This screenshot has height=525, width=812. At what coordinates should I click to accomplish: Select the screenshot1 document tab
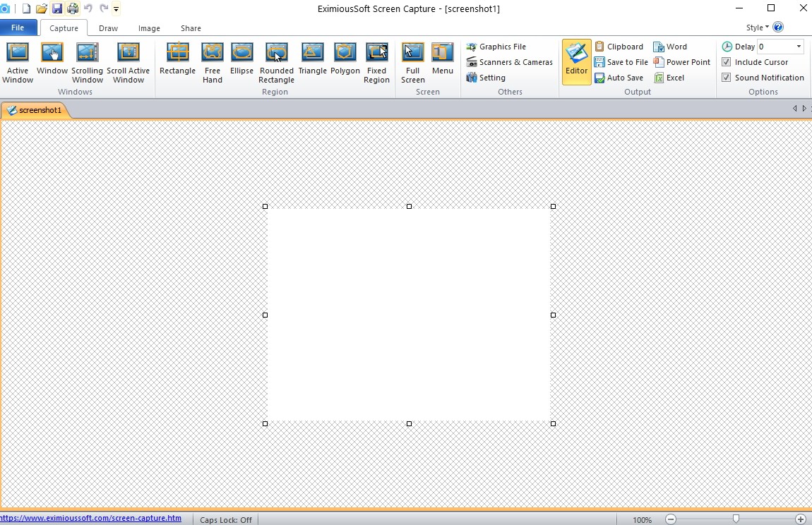35,110
